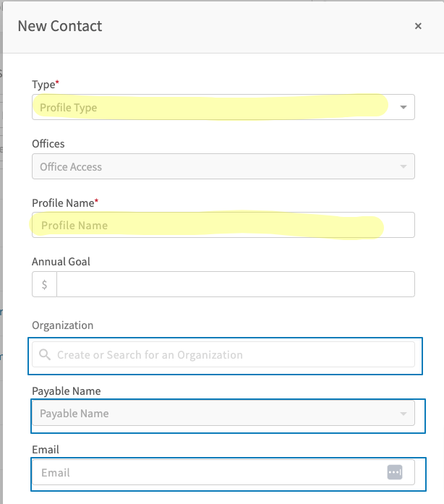Focus the Email input field
Screen dimensions: 444x504
(x=223, y=472)
